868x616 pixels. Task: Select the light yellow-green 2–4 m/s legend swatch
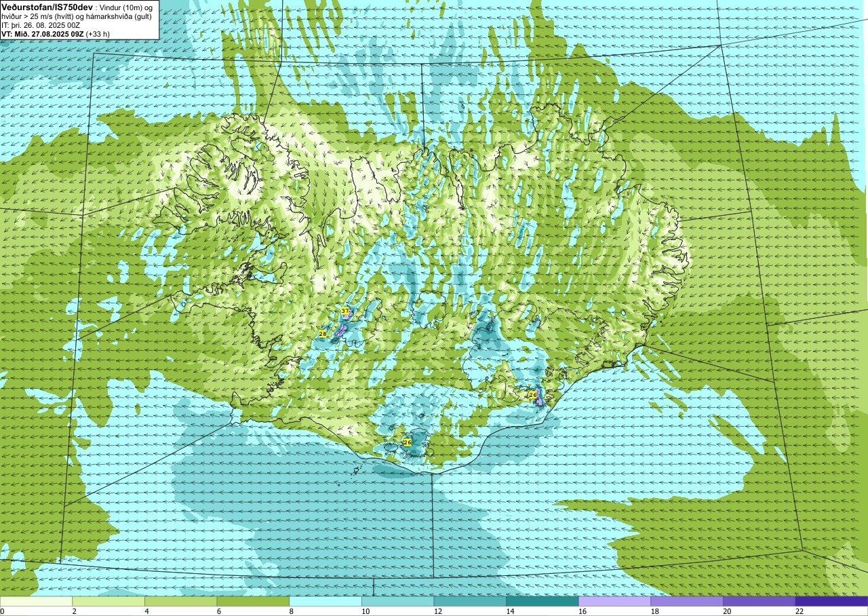pyautogui.click(x=108, y=601)
